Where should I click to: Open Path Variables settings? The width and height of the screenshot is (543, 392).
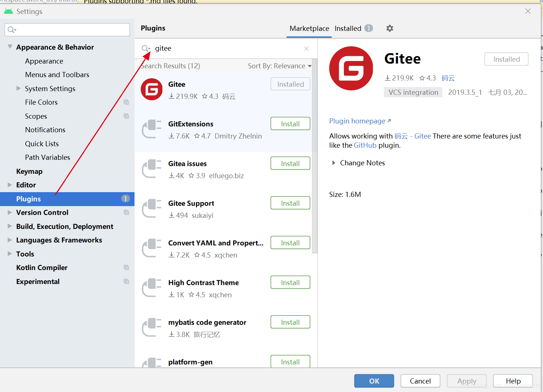point(48,157)
